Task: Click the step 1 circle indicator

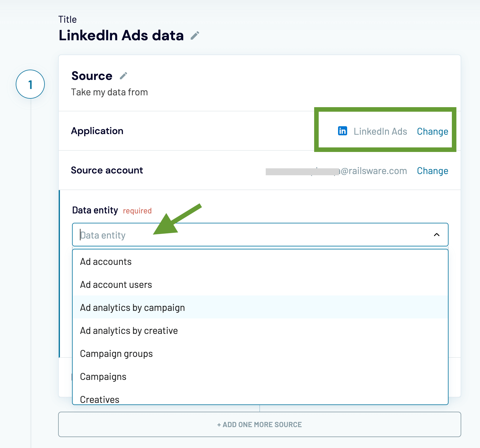Action: (x=30, y=84)
